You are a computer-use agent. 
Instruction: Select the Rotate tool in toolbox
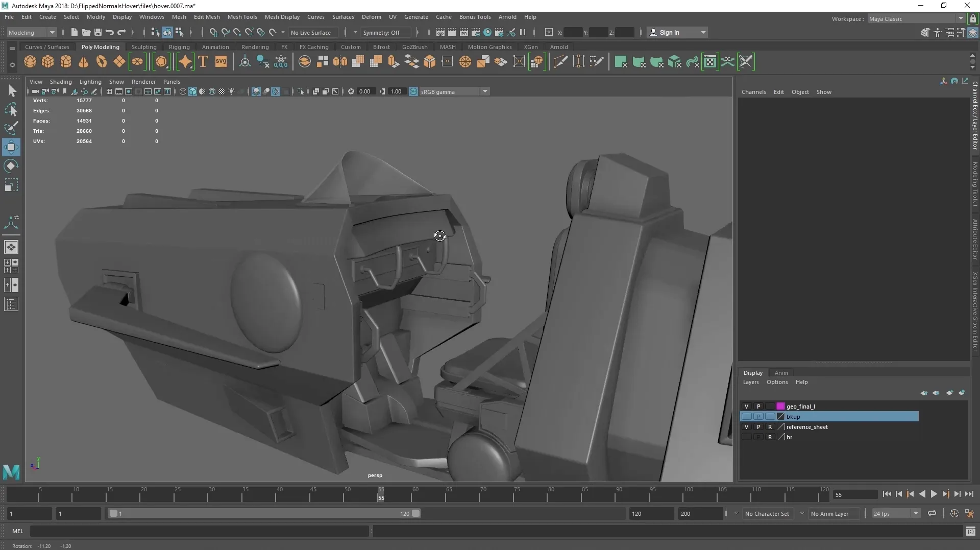click(x=11, y=166)
